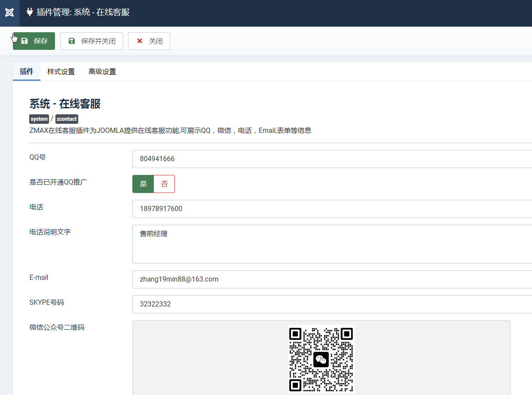Close the editor with 关闭 button

click(149, 41)
